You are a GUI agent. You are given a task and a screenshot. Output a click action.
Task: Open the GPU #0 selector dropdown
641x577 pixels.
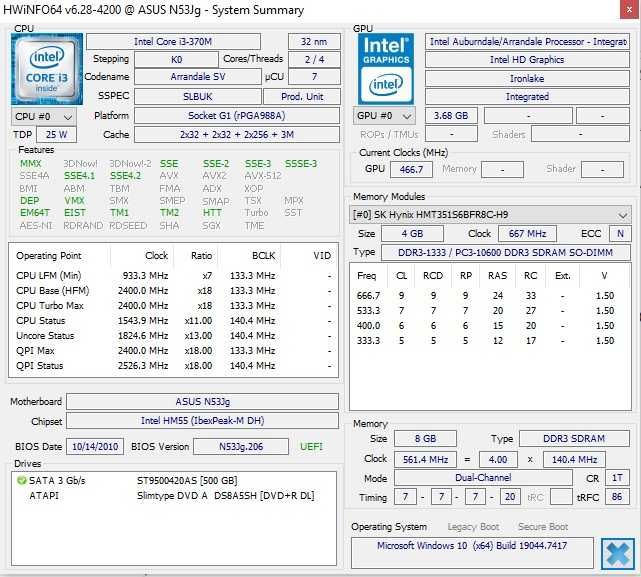pyautogui.click(x=384, y=116)
